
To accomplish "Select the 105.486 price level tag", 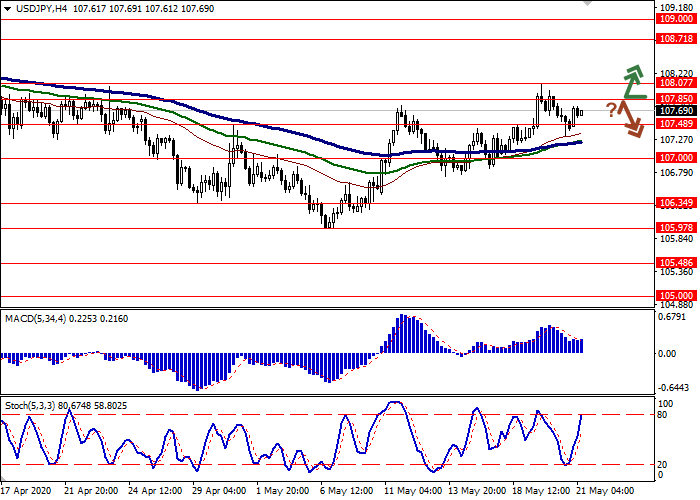I will click(x=675, y=262).
